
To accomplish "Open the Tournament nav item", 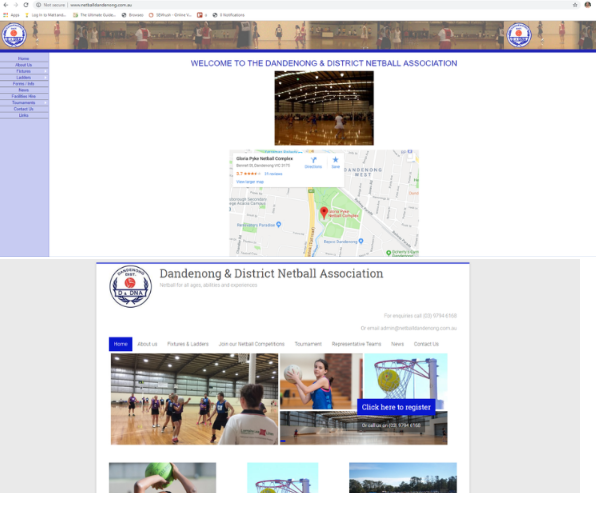I will 308,344.
